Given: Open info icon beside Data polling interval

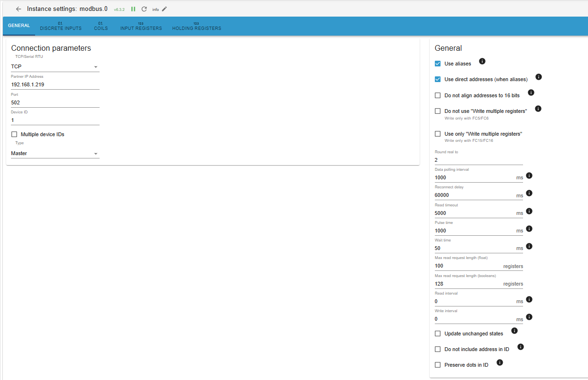Looking at the screenshot, I should coord(529,176).
